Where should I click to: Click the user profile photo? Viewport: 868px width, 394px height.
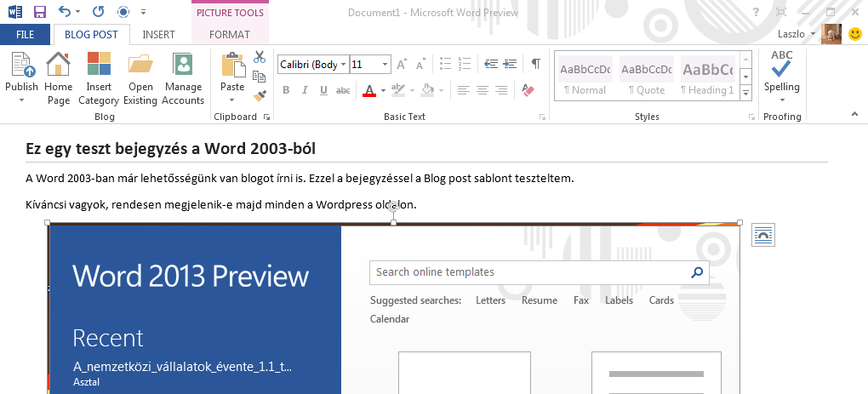[831, 34]
